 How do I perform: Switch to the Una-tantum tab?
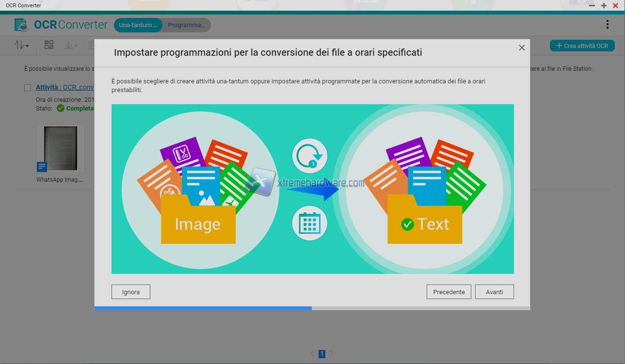pos(138,25)
